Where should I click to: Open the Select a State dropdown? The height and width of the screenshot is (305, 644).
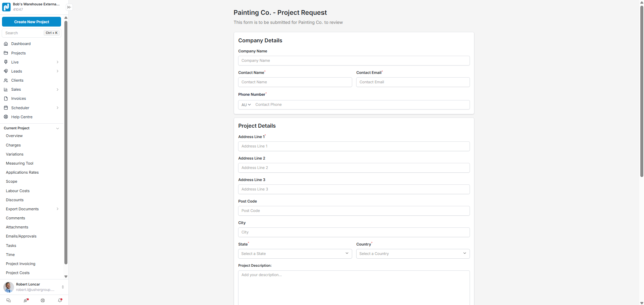[295, 254]
